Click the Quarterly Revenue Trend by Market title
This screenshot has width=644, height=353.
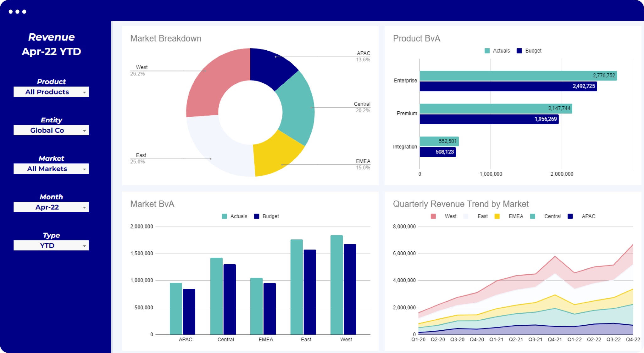(461, 204)
